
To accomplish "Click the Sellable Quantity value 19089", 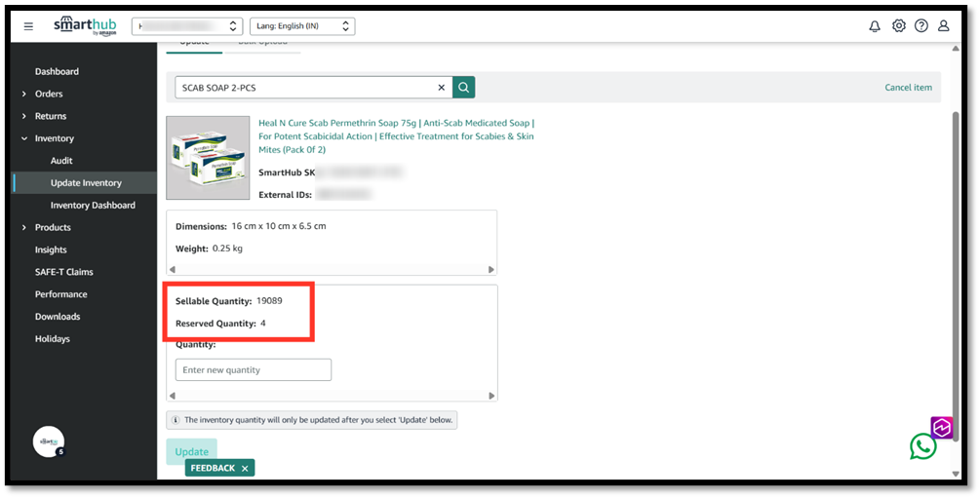I will click(269, 300).
